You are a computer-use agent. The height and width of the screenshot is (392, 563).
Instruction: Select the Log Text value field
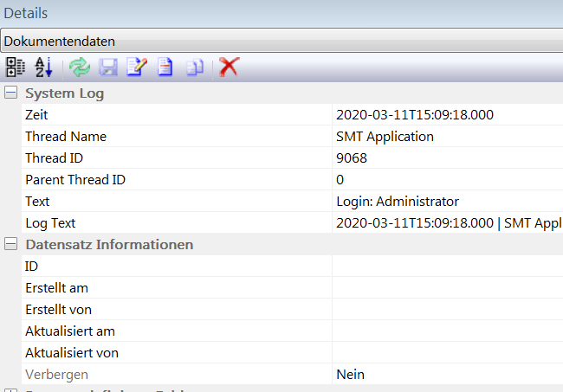pyautogui.click(x=446, y=223)
